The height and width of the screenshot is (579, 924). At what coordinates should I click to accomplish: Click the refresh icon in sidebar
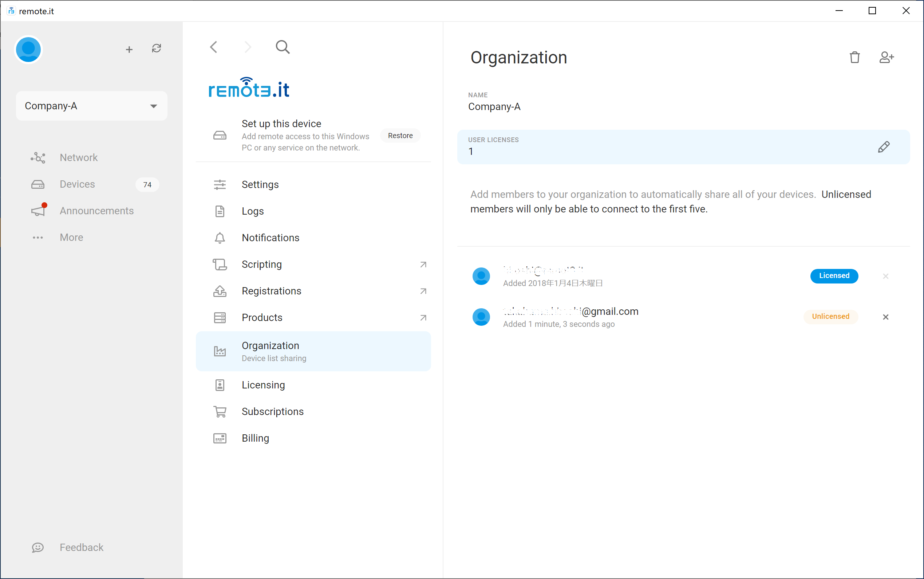(x=156, y=48)
